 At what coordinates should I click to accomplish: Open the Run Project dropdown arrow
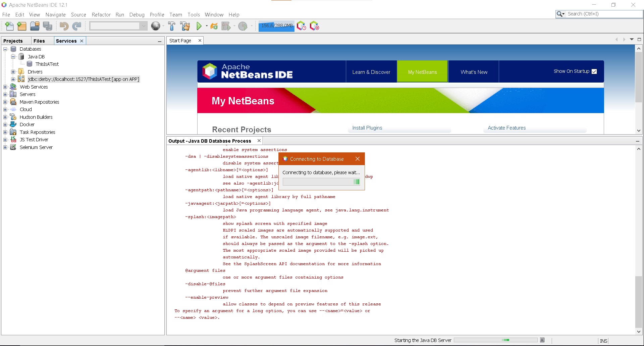[207, 26]
